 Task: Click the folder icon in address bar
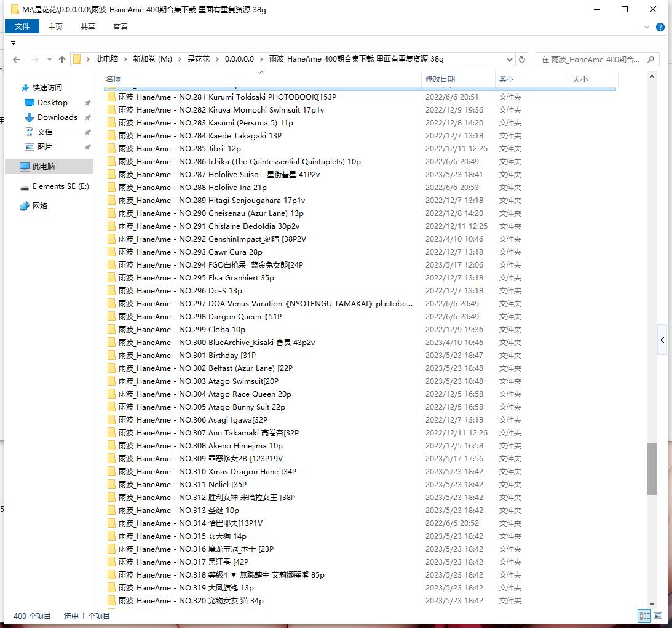pyautogui.click(x=77, y=59)
